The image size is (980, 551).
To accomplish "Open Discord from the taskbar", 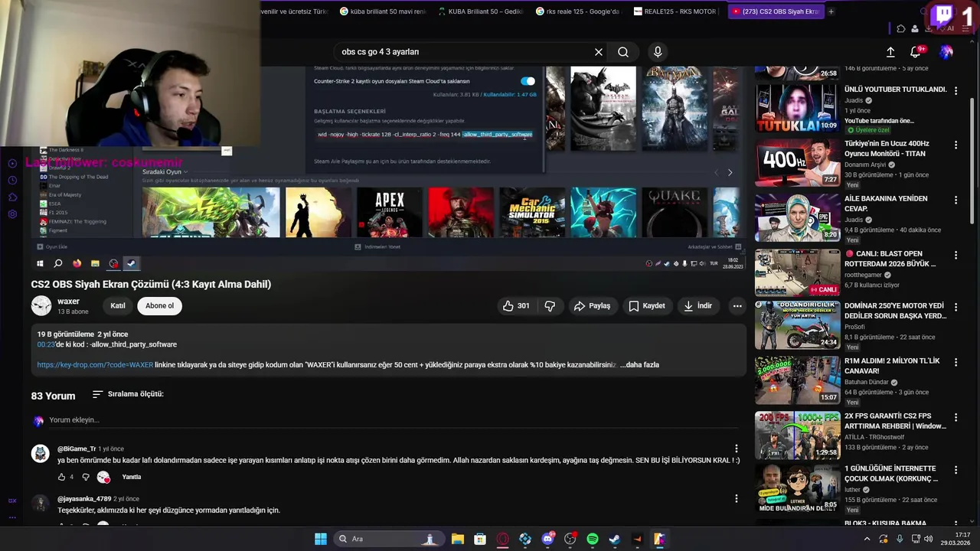I will (547, 539).
